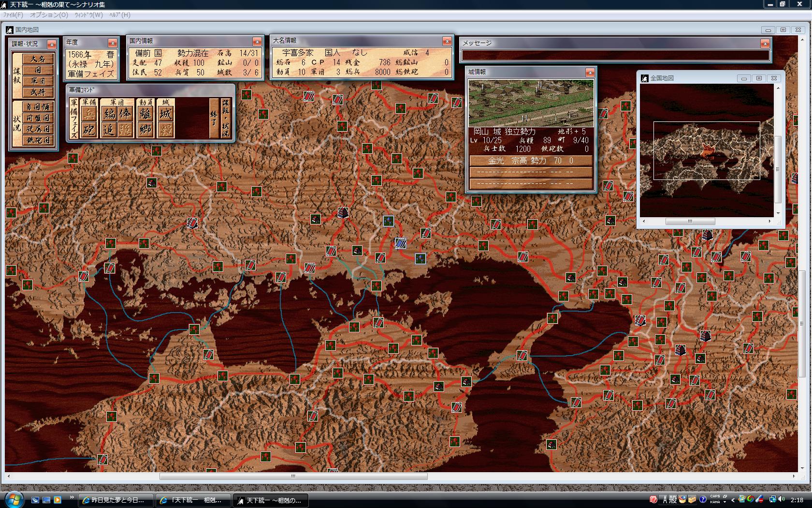The width and height of the screenshot is (812, 508).
Task: Select 金光 宗高 row in castle info
Action: pyautogui.click(x=531, y=161)
